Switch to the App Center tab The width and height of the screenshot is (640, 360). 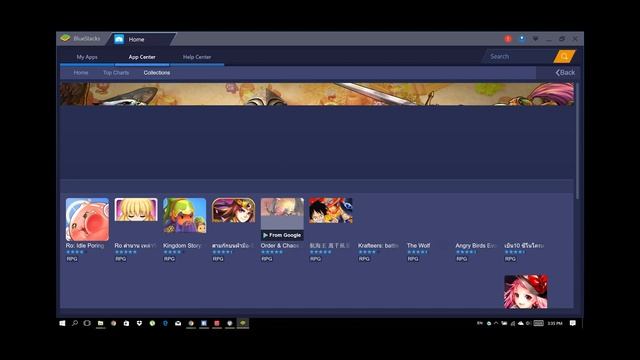(x=142, y=57)
